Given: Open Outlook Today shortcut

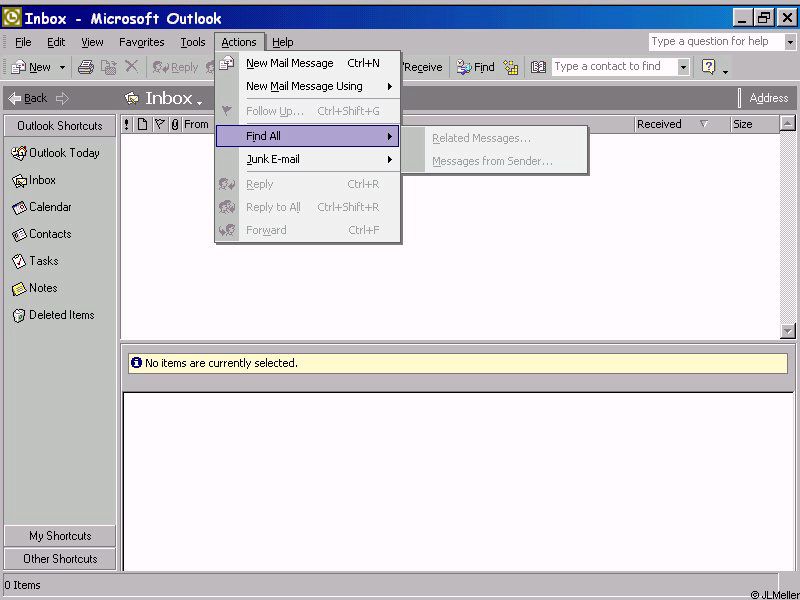Looking at the screenshot, I should [x=55, y=153].
